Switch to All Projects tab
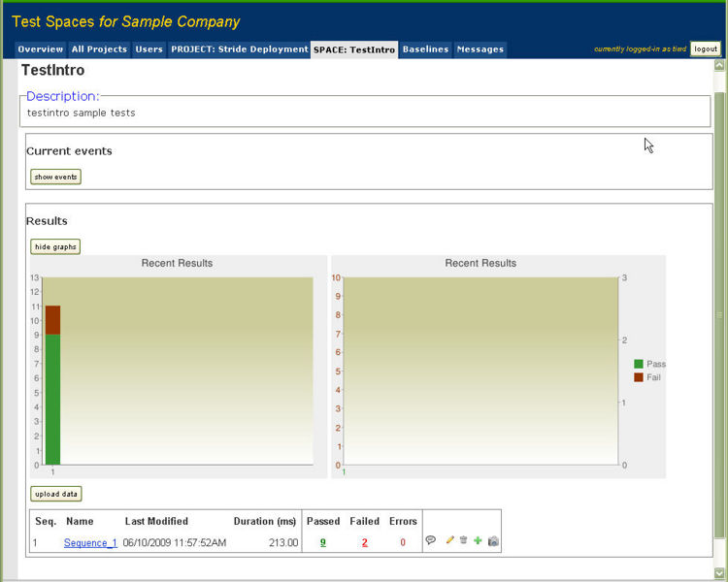Viewport: 728px width, 582px height. click(x=99, y=49)
